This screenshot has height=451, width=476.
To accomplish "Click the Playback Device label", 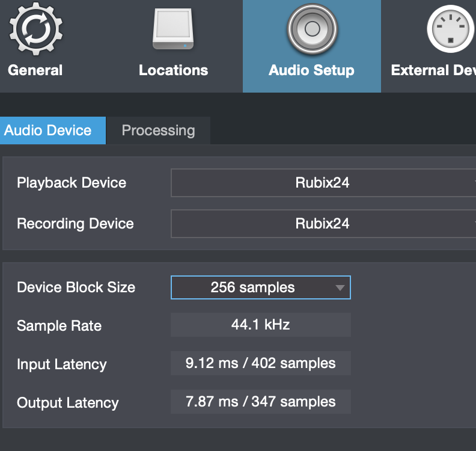I will click(72, 183).
